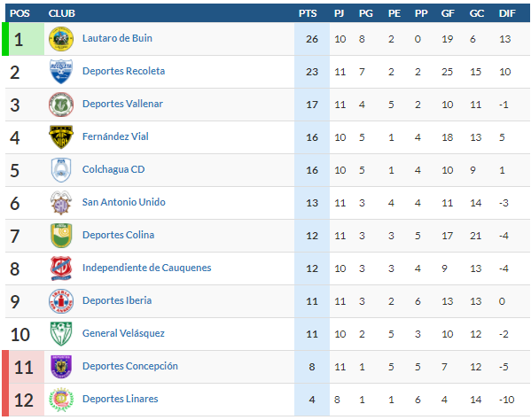
Task: Click the Deportes Recoleta shield logo
Action: pyautogui.click(x=61, y=72)
